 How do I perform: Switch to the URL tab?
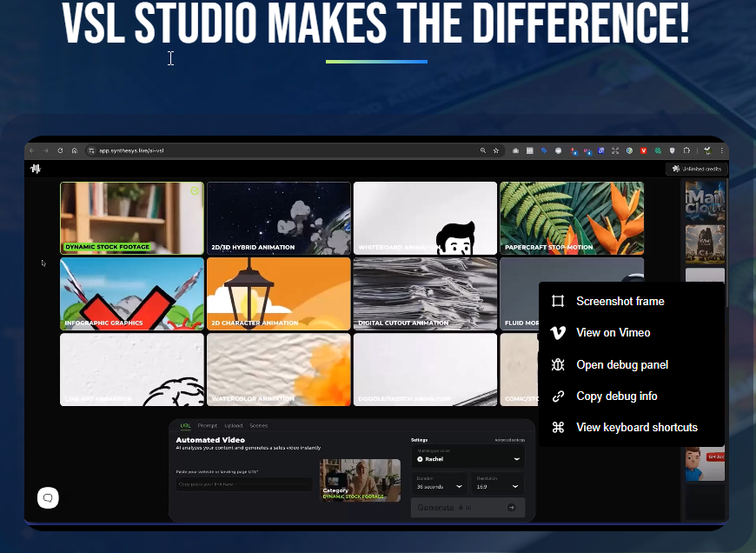pos(186,425)
